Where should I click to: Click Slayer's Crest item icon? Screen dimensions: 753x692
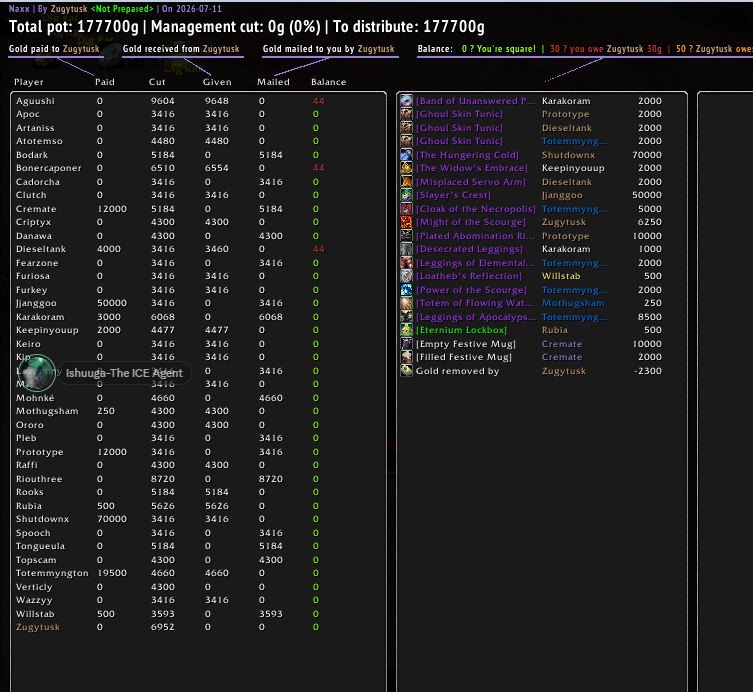click(x=407, y=195)
